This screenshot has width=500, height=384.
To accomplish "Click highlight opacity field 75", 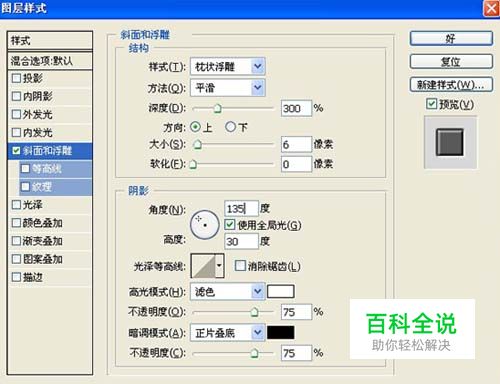I will [296, 312].
